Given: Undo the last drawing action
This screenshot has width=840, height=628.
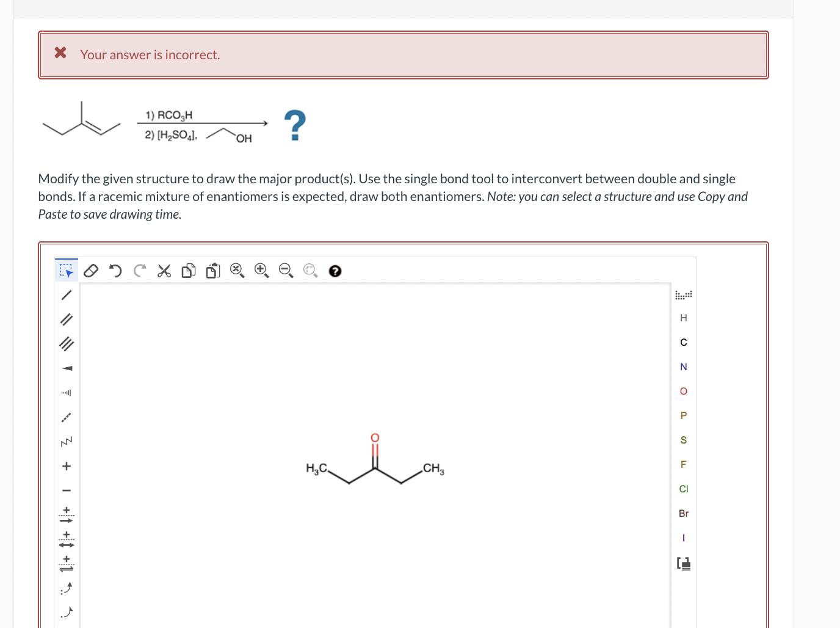Looking at the screenshot, I should pos(115,270).
